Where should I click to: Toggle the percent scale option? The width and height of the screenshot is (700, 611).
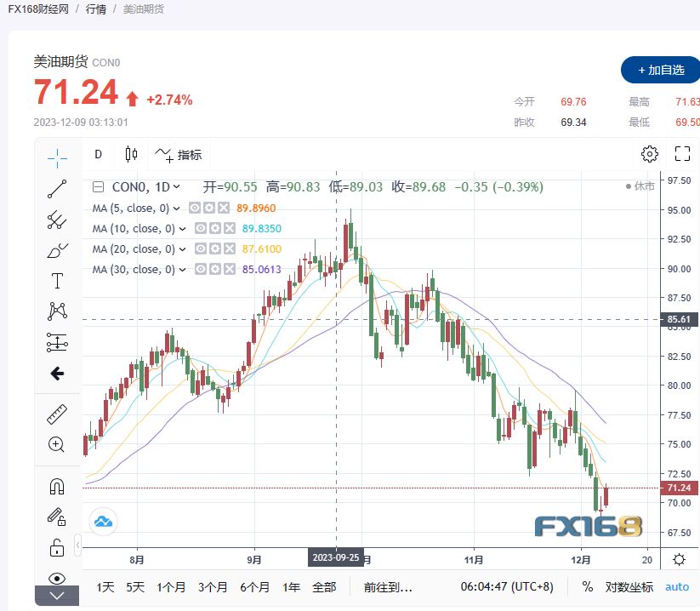(587, 586)
